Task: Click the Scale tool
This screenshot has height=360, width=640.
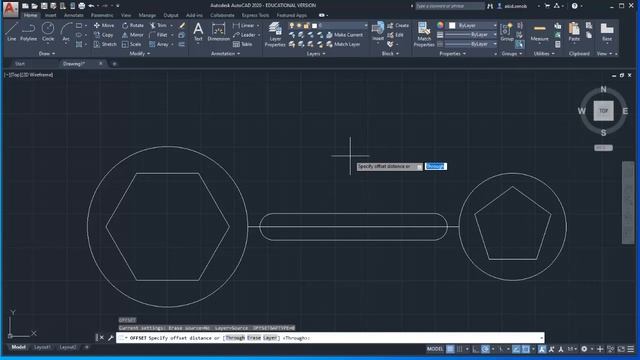Action: pos(131,44)
